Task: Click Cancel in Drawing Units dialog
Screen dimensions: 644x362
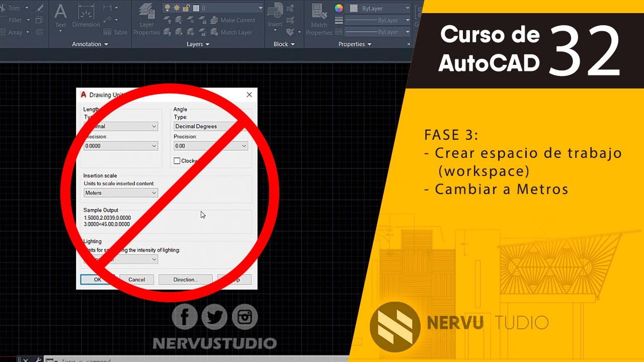Action: click(x=136, y=280)
